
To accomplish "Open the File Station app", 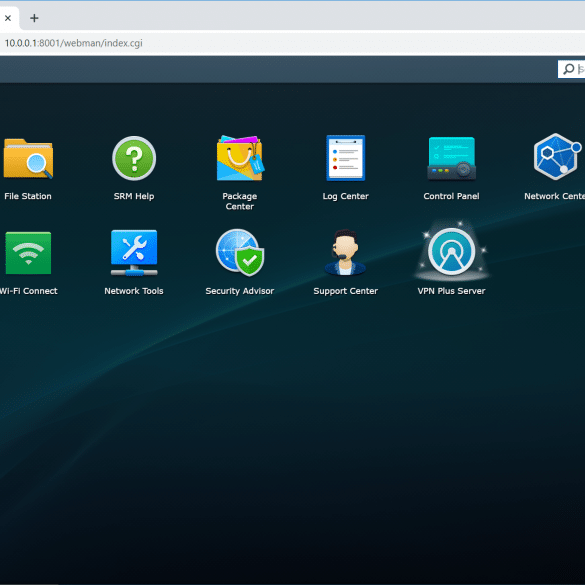I will pyautogui.click(x=28, y=159).
